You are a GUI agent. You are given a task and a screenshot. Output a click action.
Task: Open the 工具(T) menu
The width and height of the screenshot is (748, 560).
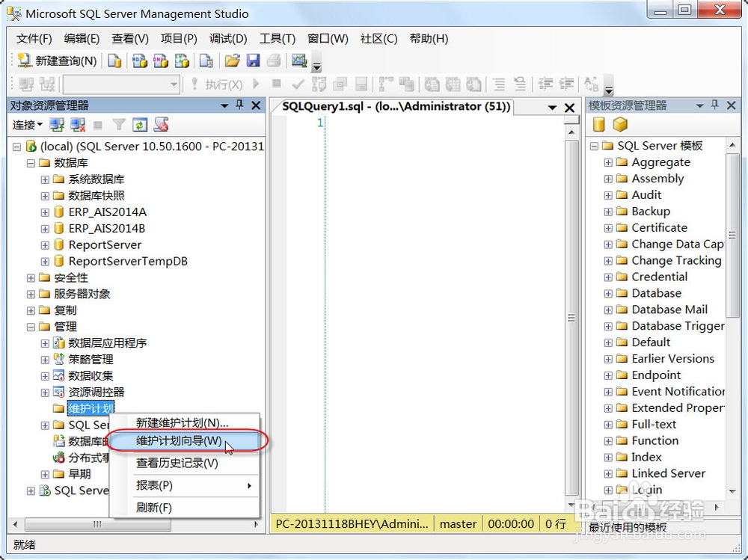[x=278, y=39]
